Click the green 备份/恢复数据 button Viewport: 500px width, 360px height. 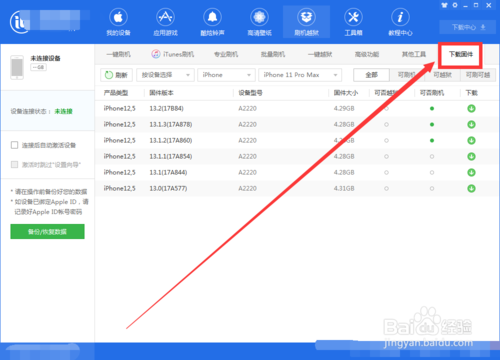click(x=47, y=232)
